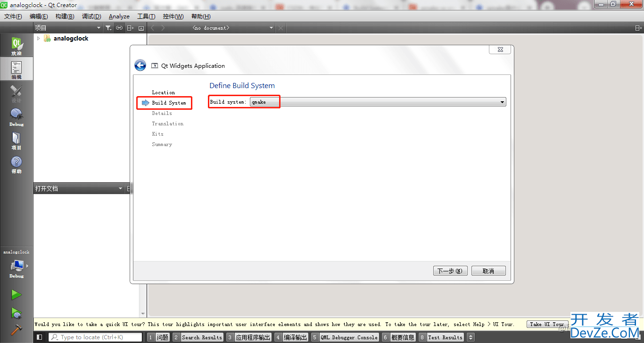Select the Translation wizard step

click(167, 123)
